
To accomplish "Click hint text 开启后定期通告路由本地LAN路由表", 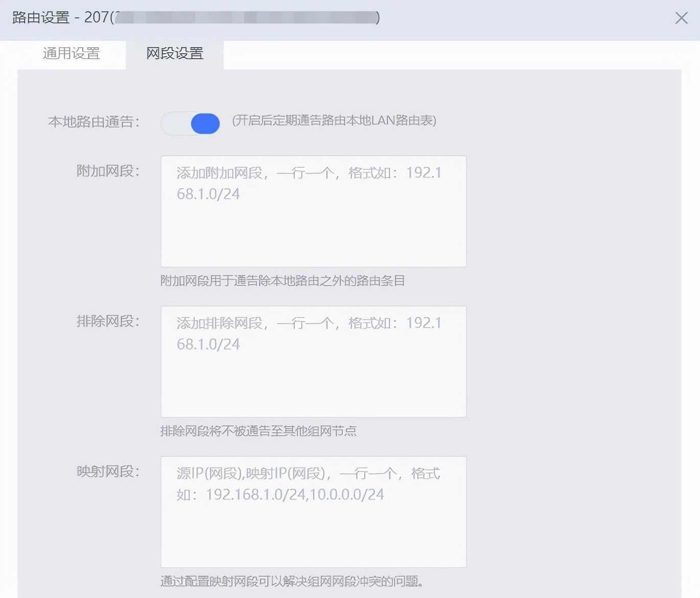I will coord(334,121).
